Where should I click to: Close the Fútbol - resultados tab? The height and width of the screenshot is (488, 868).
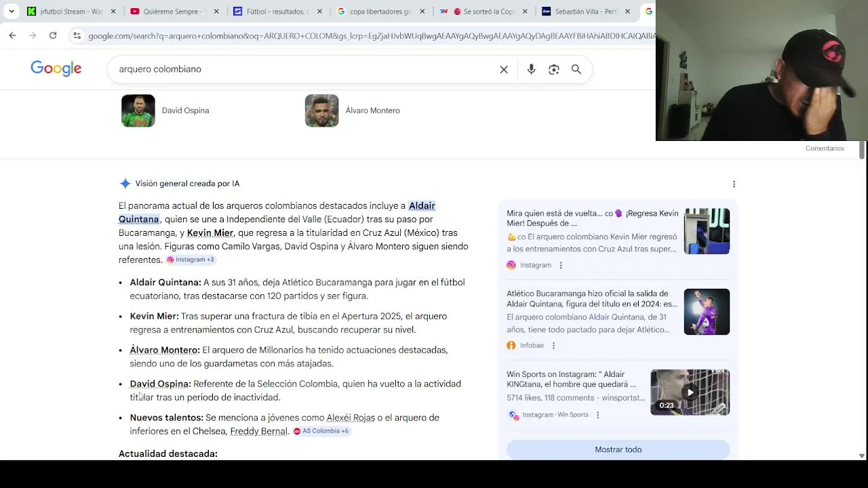319,12
